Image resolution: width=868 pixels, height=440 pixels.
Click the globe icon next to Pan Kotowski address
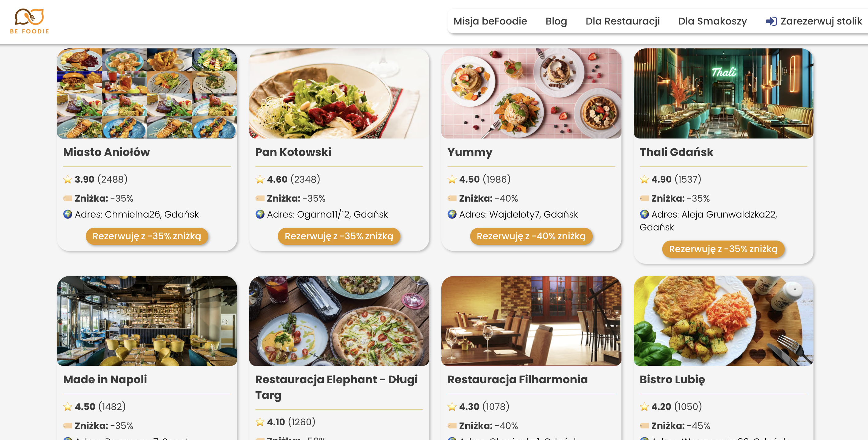(x=260, y=214)
